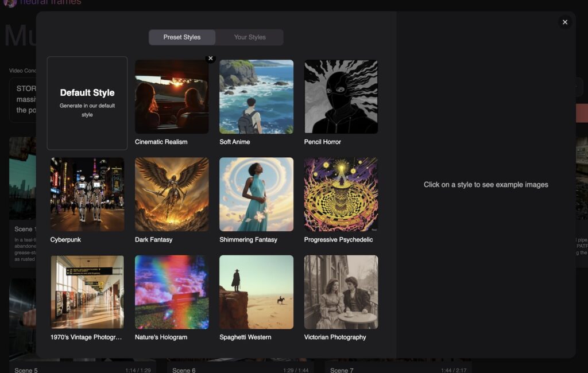
Task: Pick the Spaghetti Western desert thumbnail
Action: tap(256, 292)
